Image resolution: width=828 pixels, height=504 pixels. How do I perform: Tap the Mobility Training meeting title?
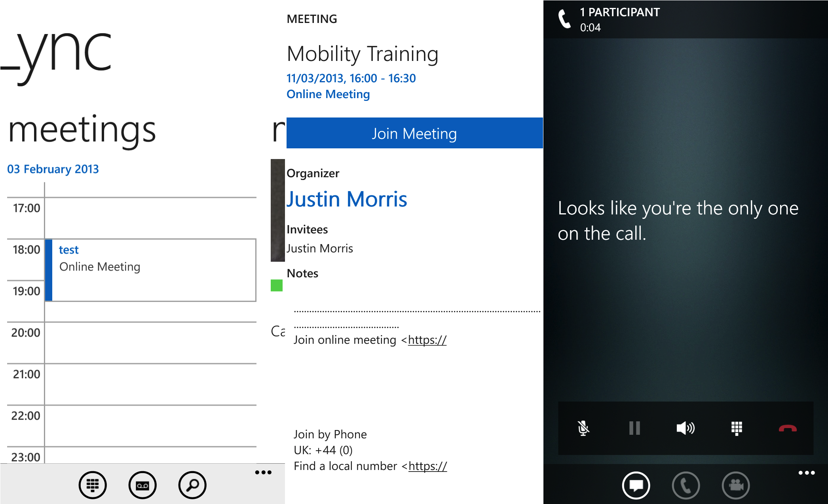363,54
